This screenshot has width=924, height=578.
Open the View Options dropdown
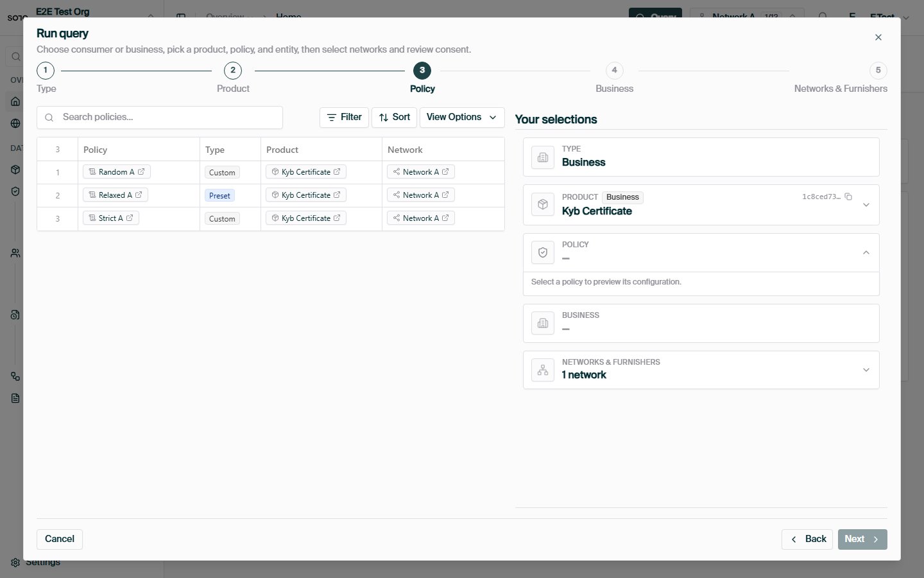coord(462,118)
